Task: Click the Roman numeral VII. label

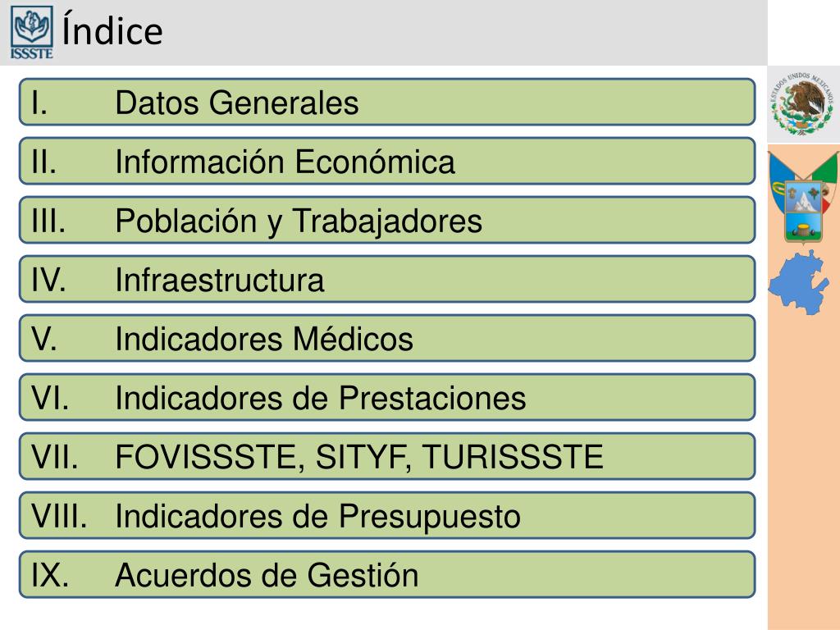Action: click(55, 457)
